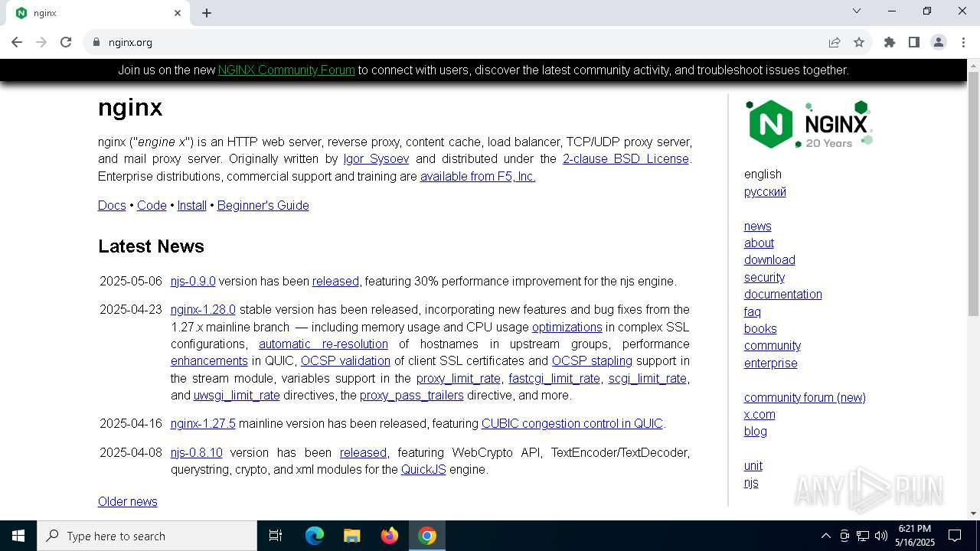
Task: Open the optimizations link
Action: 567,327
